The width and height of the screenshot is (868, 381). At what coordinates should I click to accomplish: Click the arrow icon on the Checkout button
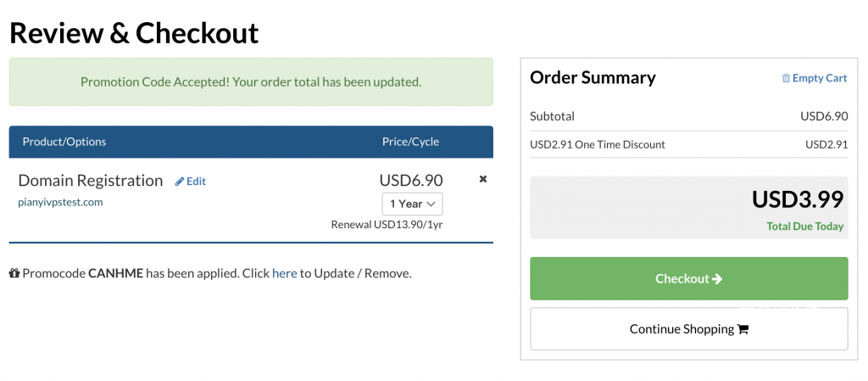pos(717,278)
